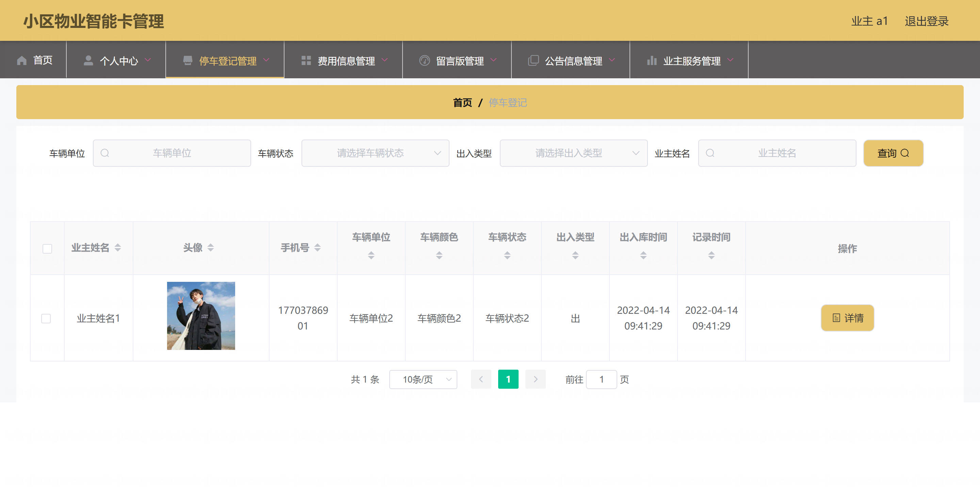
Task: Open the 业主服务管理 menu
Action: pos(689,60)
